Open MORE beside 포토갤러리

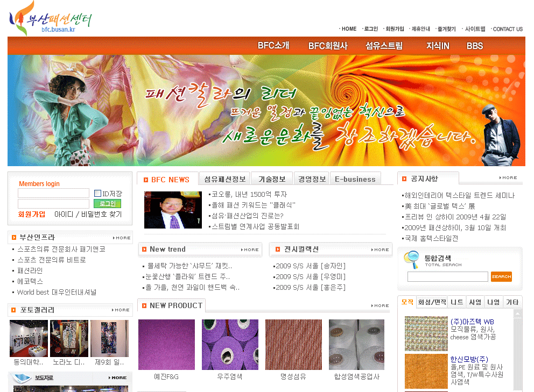[x=122, y=310]
